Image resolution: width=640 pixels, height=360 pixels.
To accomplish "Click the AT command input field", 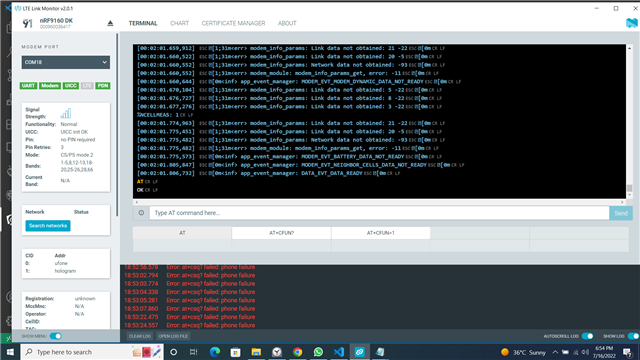I will (x=379, y=213).
